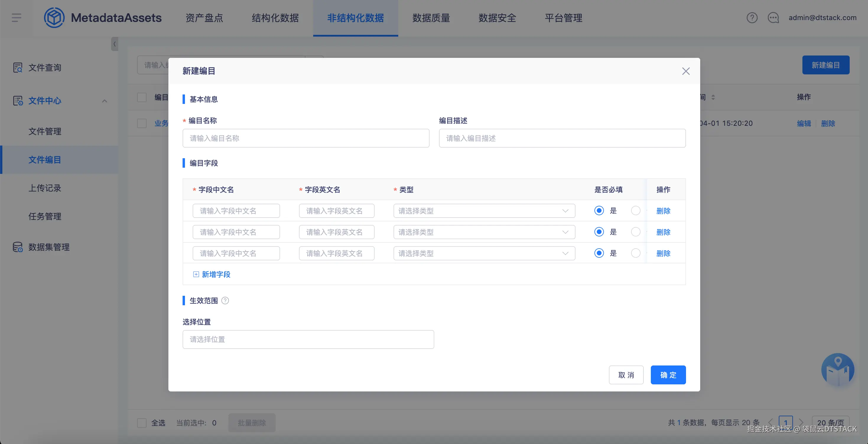This screenshot has height=444, width=868.
Task: Collapse the sidebar with the arrow handle
Action: click(115, 44)
